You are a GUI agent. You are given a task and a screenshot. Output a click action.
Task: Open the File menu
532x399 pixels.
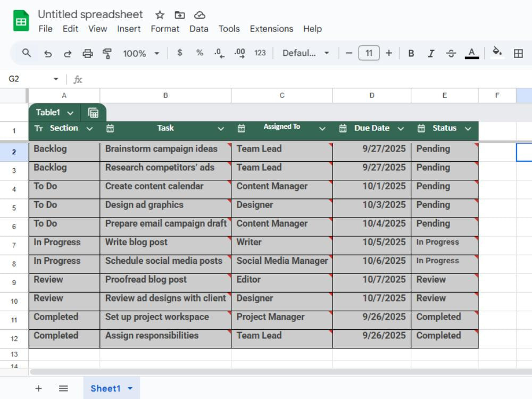(45, 29)
